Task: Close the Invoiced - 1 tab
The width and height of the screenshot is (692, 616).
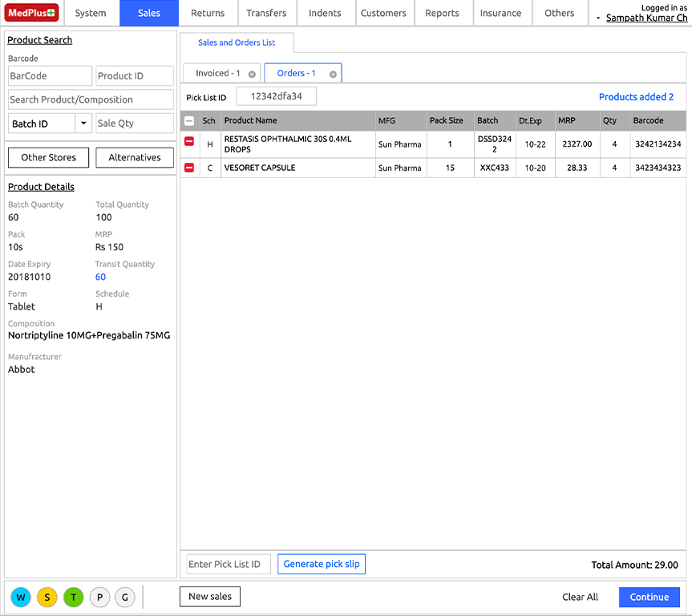Action: [252, 74]
